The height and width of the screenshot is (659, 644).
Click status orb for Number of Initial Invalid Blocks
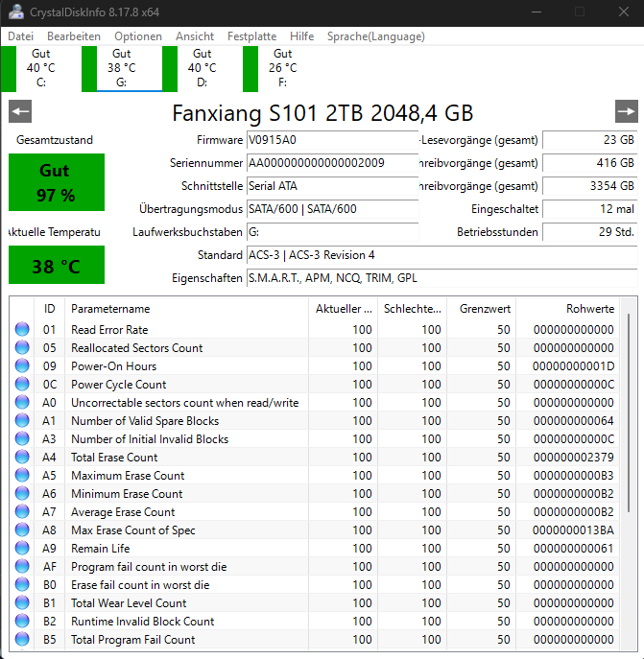pos(22,438)
